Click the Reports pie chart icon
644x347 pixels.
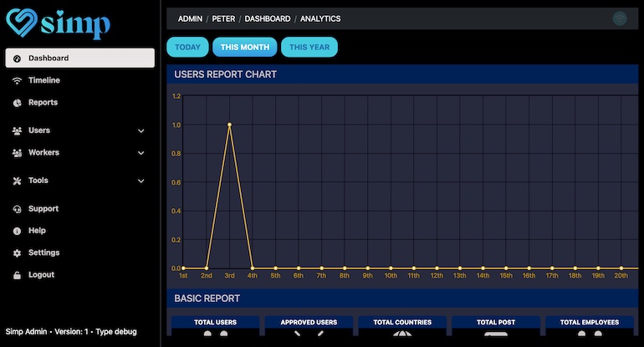pyautogui.click(x=18, y=103)
